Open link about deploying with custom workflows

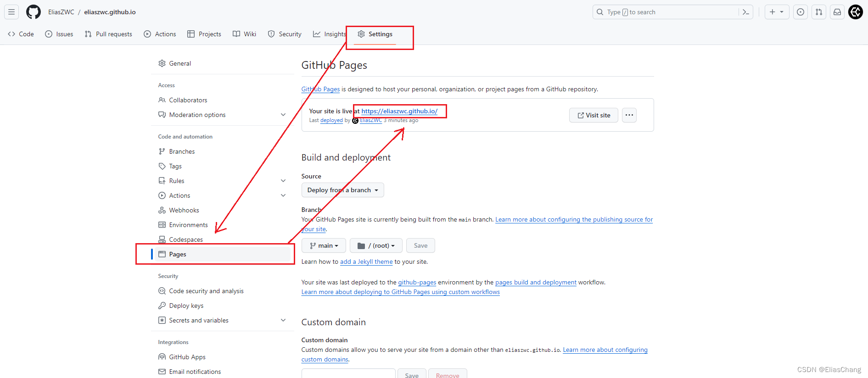(x=401, y=292)
